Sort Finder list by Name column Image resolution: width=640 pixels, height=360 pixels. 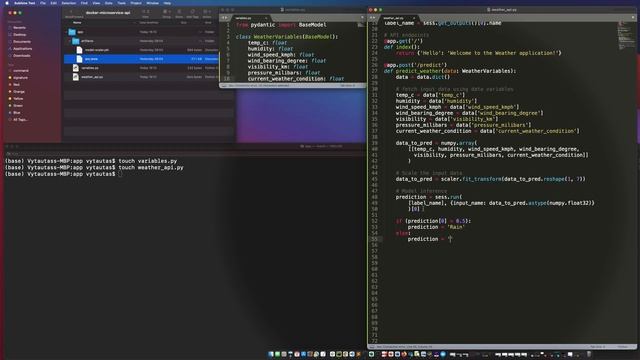(x=77, y=23)
